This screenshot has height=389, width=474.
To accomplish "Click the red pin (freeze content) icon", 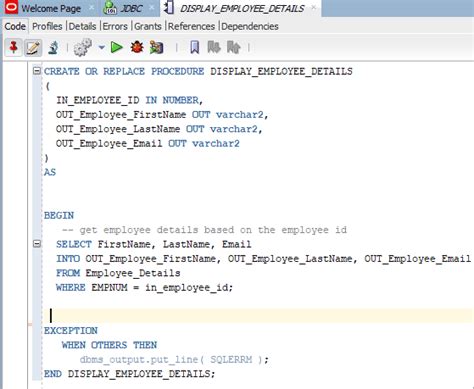I will click(x=13, y=48).
